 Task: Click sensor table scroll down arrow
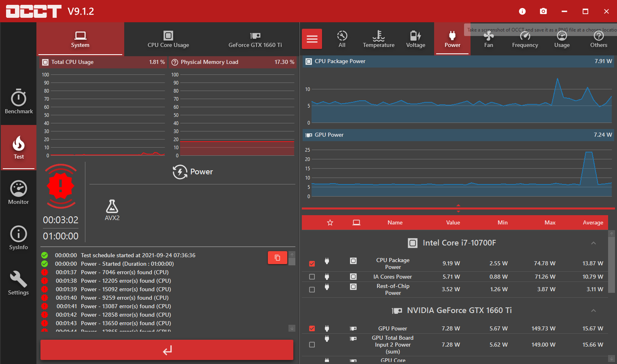tap(611, 359)
